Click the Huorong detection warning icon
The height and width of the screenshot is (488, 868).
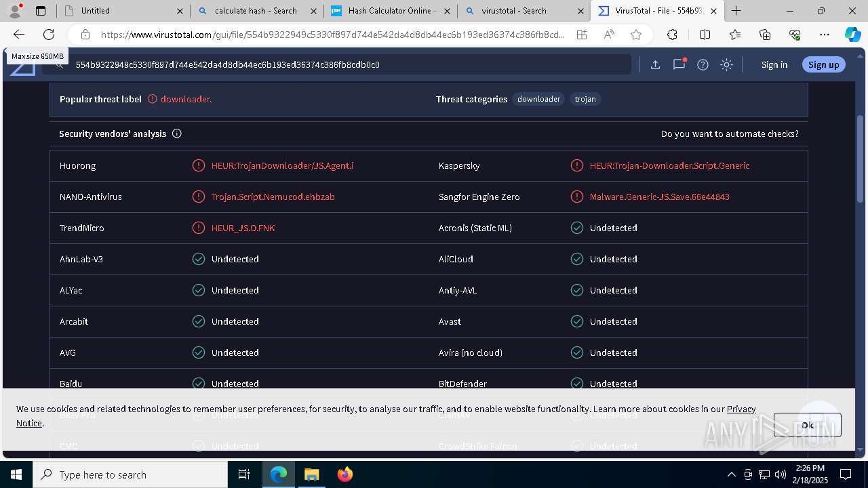coord(199,165)
